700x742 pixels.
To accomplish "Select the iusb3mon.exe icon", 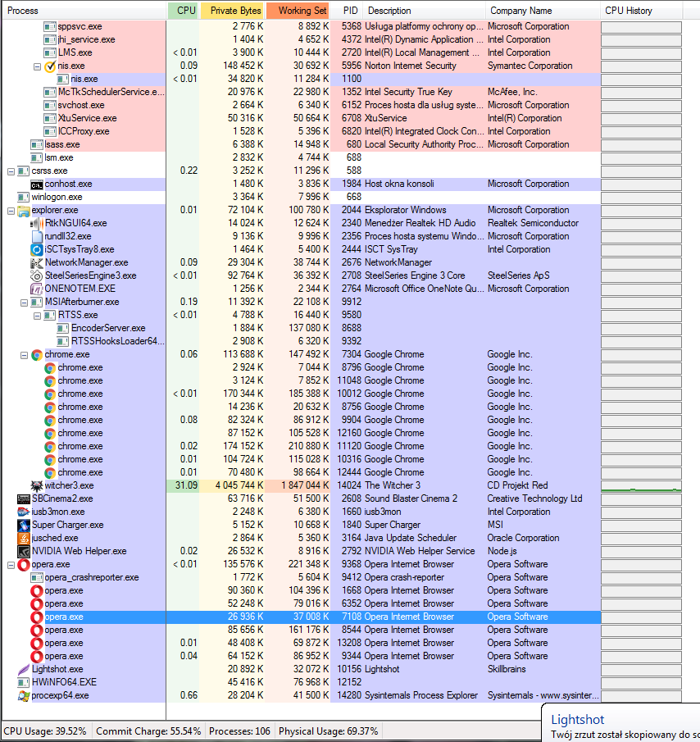I will click(24, 512).
